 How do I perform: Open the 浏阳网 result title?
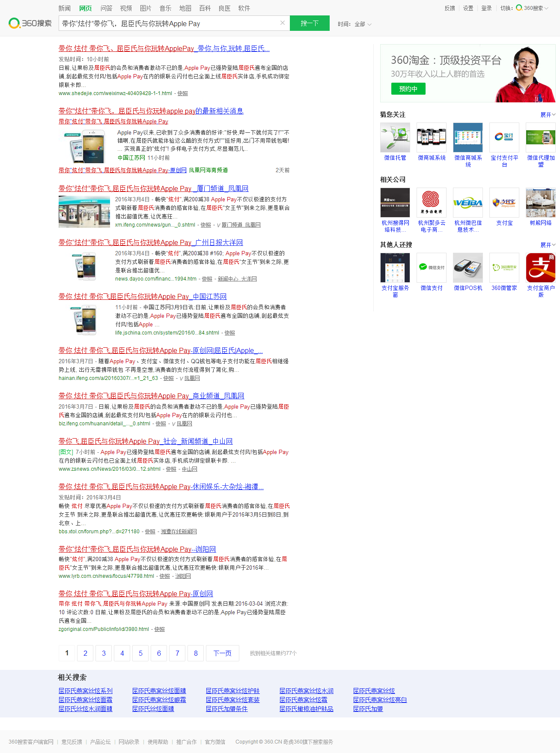point(137,549)
